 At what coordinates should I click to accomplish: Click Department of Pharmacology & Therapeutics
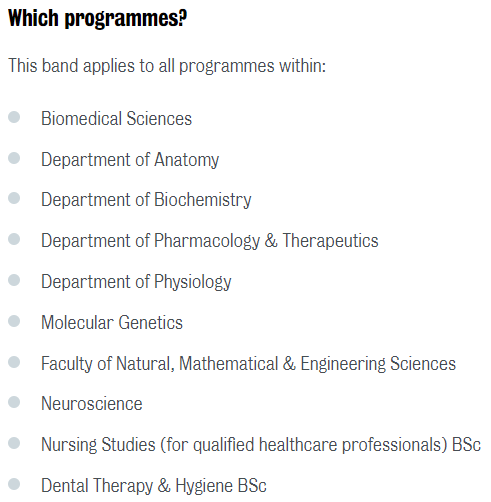pyautogui.click(x=210, y=241)
